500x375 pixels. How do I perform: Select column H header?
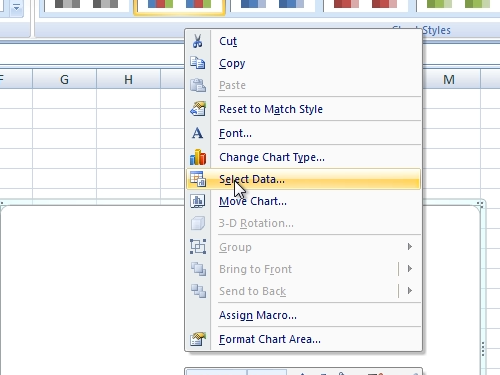[128, 79]
